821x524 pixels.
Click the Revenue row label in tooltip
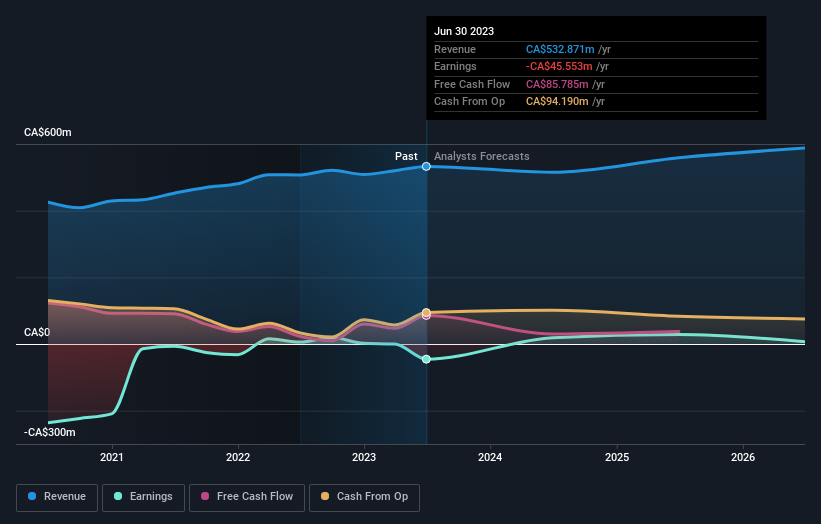[455, 49]
